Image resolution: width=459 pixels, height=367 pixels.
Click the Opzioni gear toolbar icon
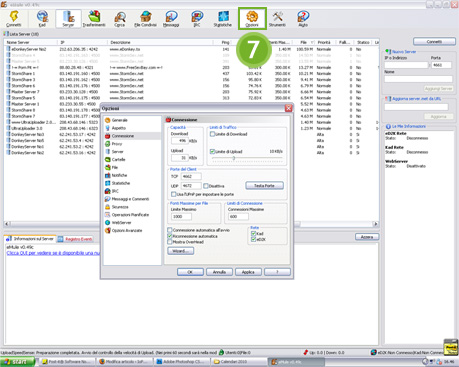252,19
